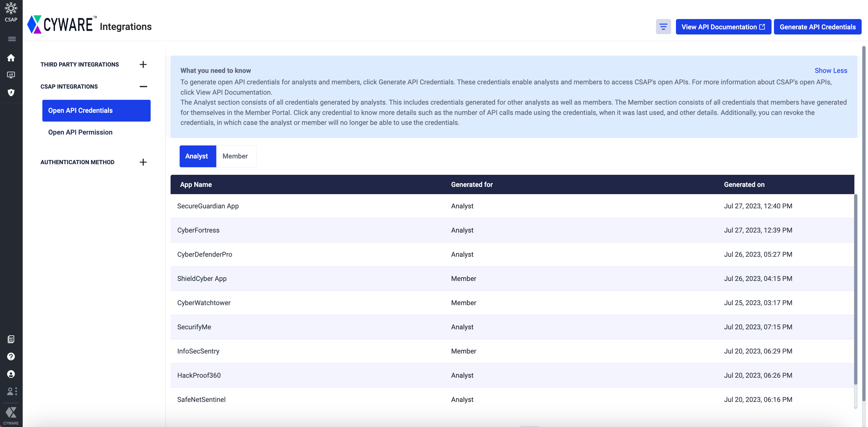Click the shield icon in sidebar
The height and width of the screenshot is (427, 868).
(x=11, y=92)
